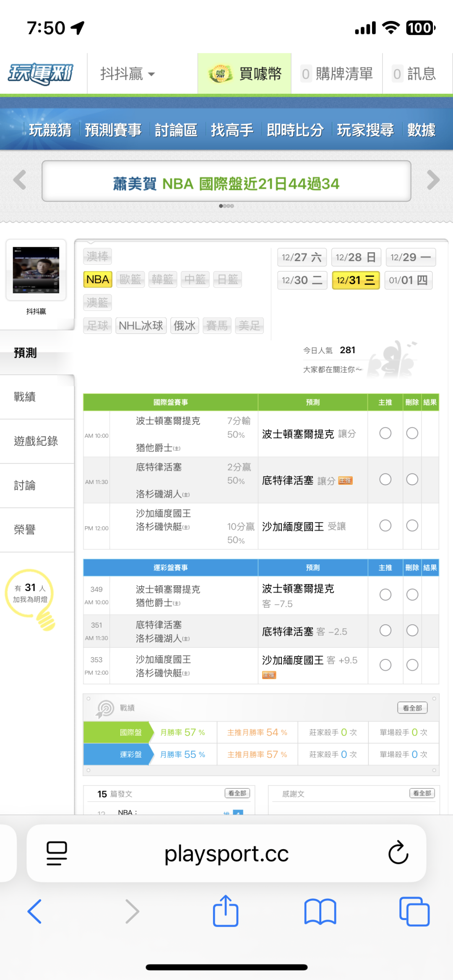Select 主推 radio for 運彩盤 game 351
The width and height of the screenshot is (453, 980).
385,631
